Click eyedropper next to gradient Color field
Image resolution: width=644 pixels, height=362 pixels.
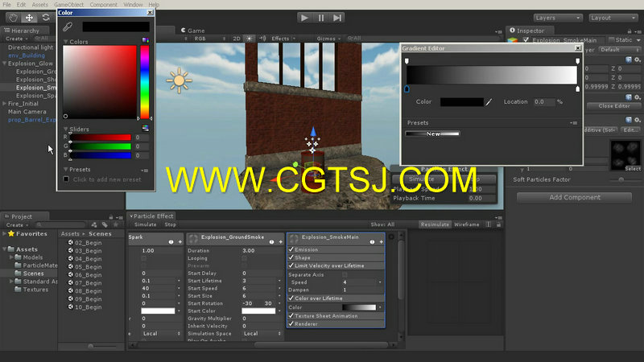click(489, 102)
